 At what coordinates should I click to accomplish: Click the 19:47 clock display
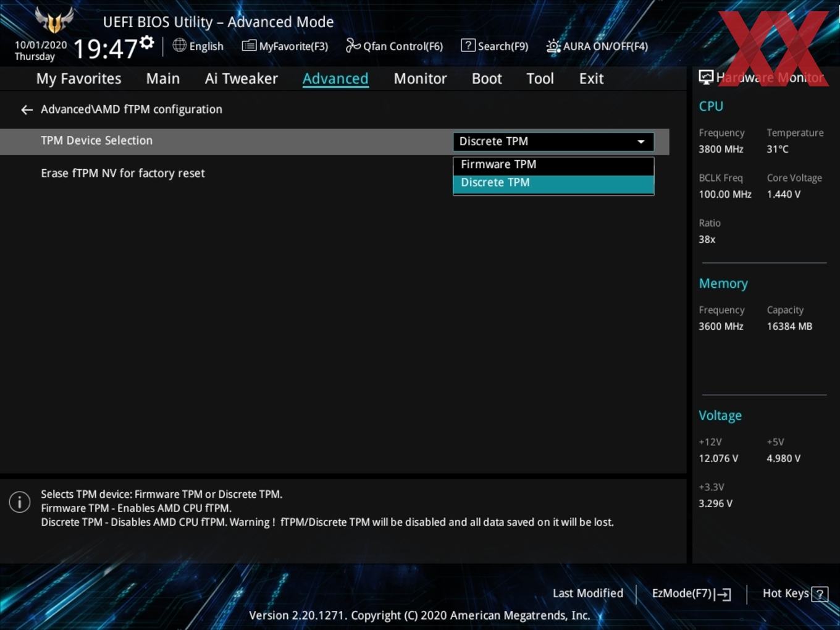(x=105, y=48)
